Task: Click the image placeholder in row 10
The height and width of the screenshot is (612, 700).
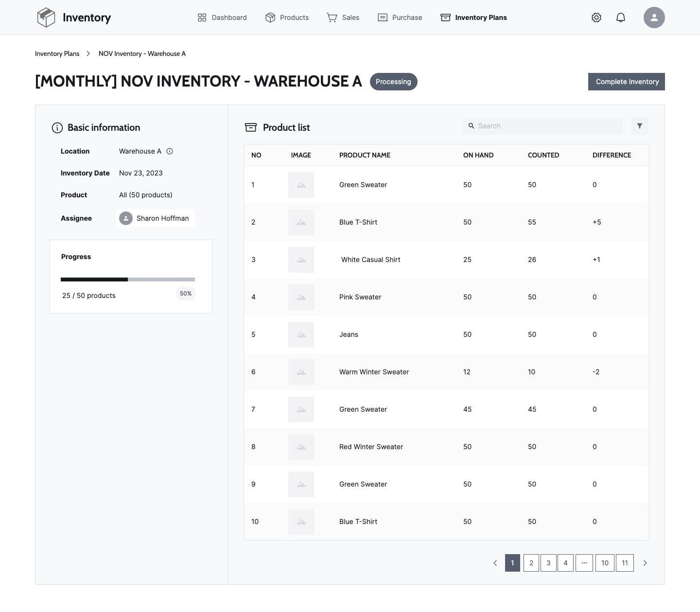Action: tap(301, 522)
